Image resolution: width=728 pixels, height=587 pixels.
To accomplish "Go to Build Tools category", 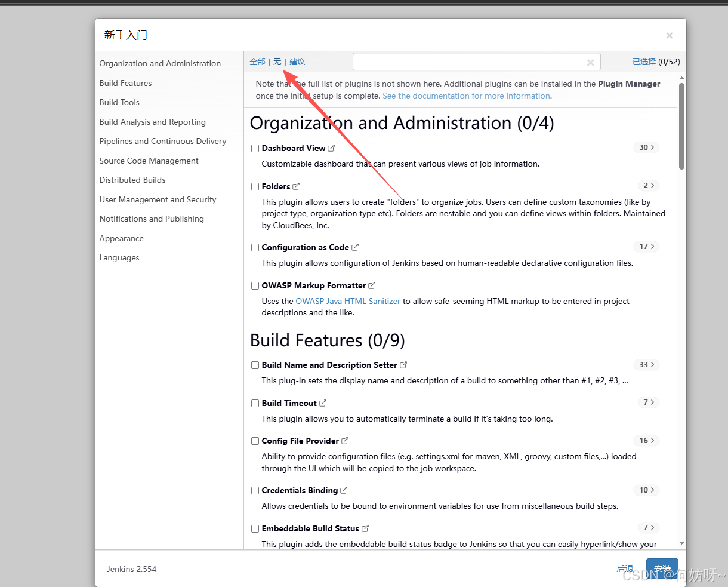I will tap(119, 102).
